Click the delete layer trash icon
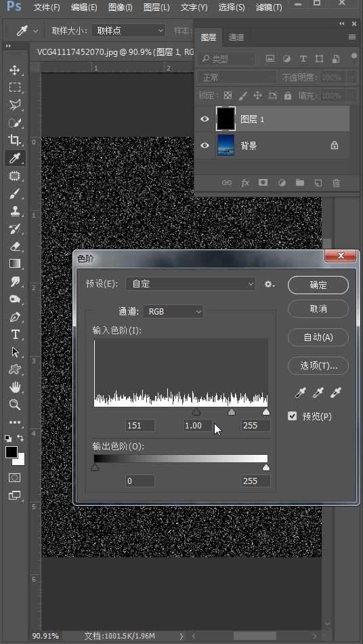This screenshot has width=363, height=644. [337, 183]
